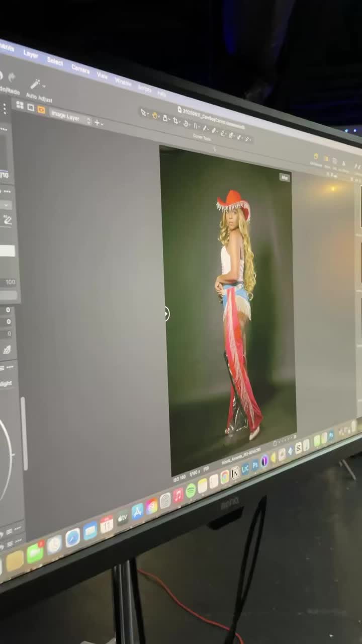This screenshot has width=362, height=644.
Task: Toggle the orange proofing view icon
Action: (x=41, y=110)
